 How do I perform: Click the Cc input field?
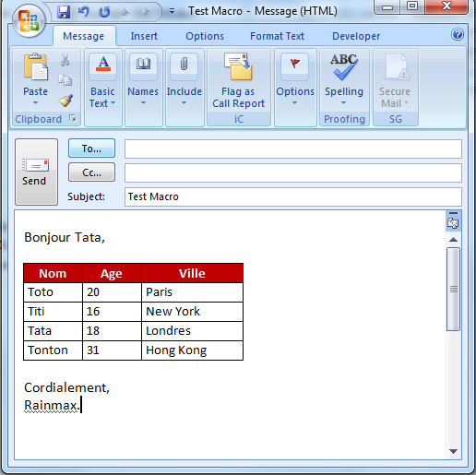point(293,172)
